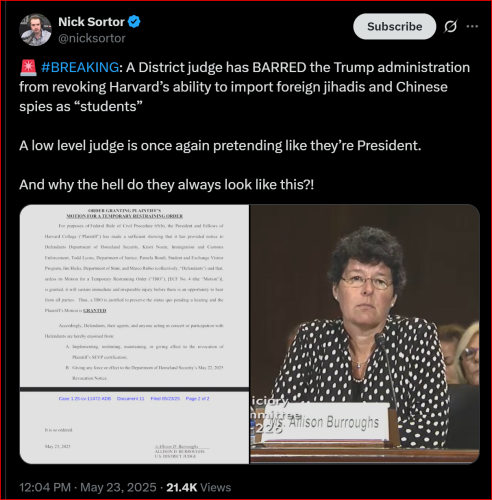Click the Subscribe button
Screen dimensions: 492x500
tap(394, 26)
